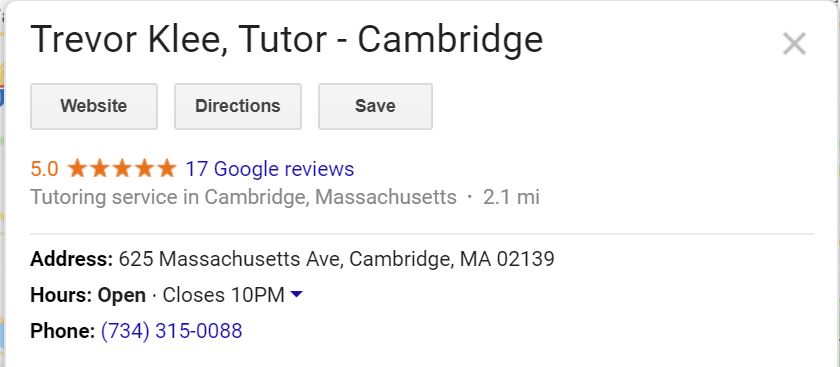Click the 'Closes 10PM' hours text
Image resolution: width=840 pixels, height=367 pixels.
coord(223,295)
